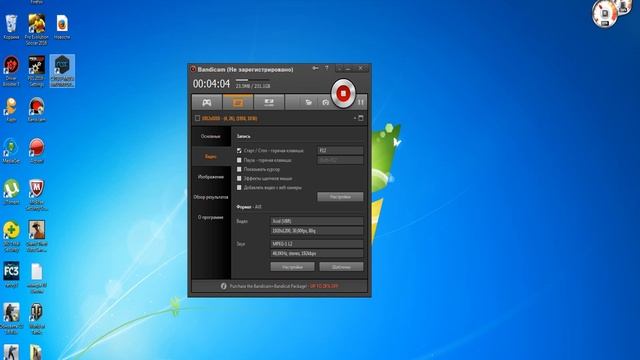Click the disabled pause hotkey field
Image resolution: width=640 pixels, height=360 pixels.
340,160
